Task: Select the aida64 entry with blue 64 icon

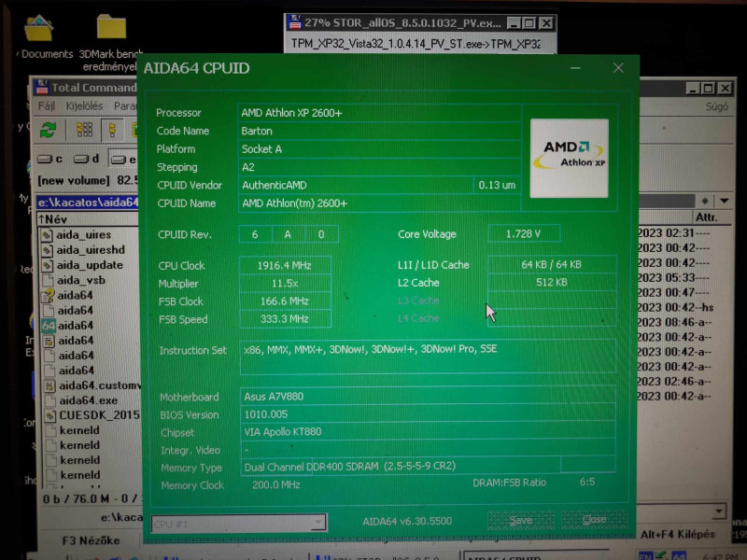Action: click(67, 326)
